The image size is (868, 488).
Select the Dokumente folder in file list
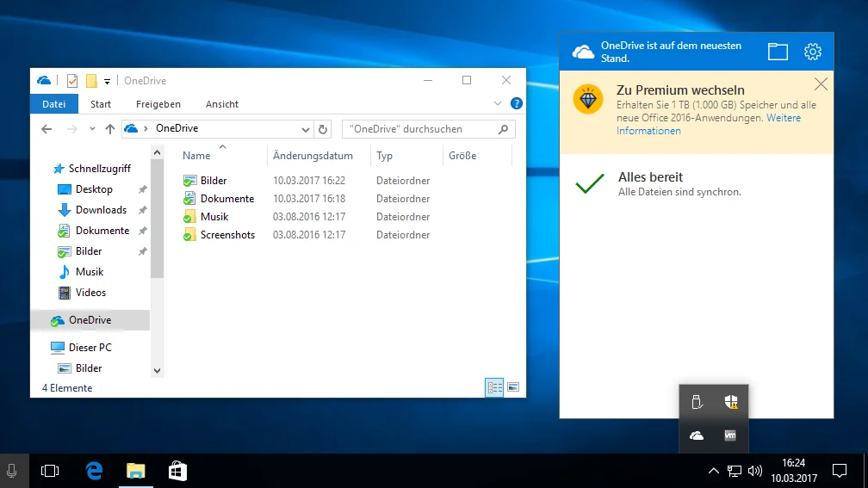pos(227,199)
